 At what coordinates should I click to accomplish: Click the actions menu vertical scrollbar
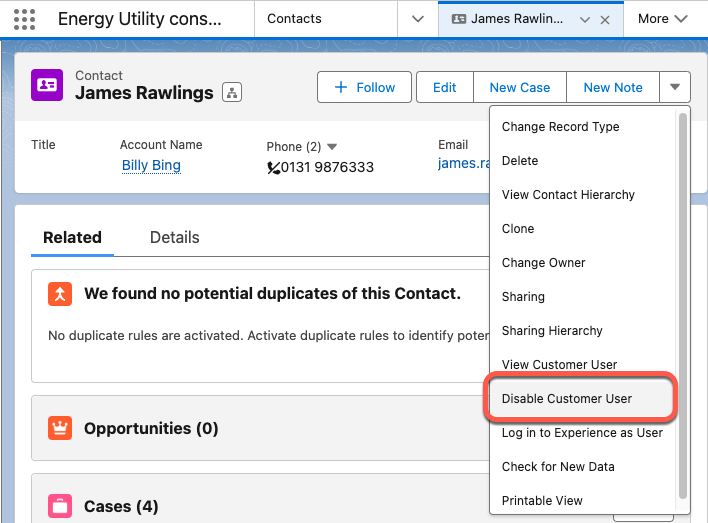click(x=683, y=305)
